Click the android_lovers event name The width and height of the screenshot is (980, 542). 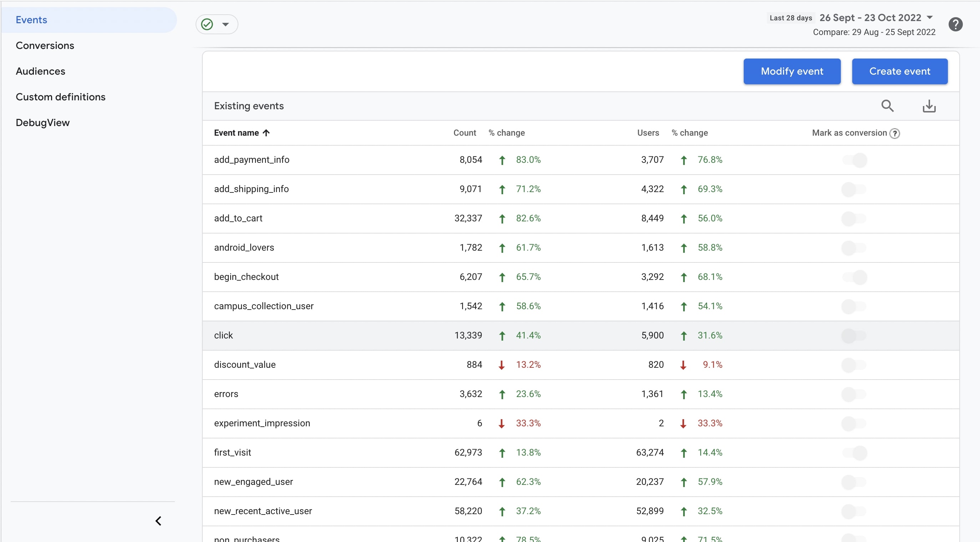244,248
